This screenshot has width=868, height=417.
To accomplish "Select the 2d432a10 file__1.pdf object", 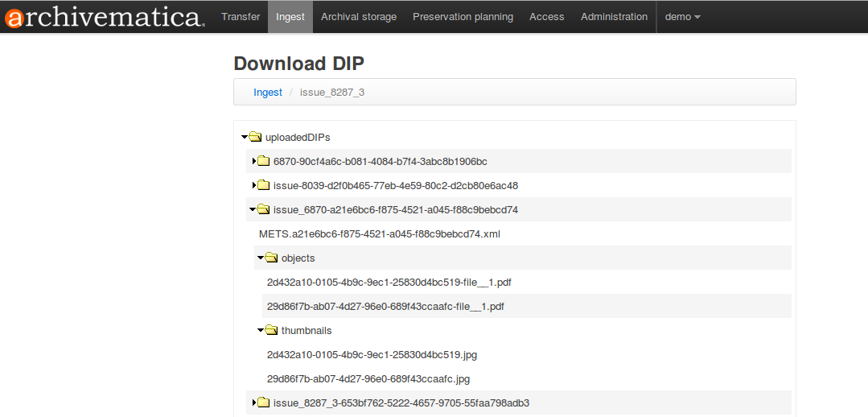I will click(x=389, y=282).
